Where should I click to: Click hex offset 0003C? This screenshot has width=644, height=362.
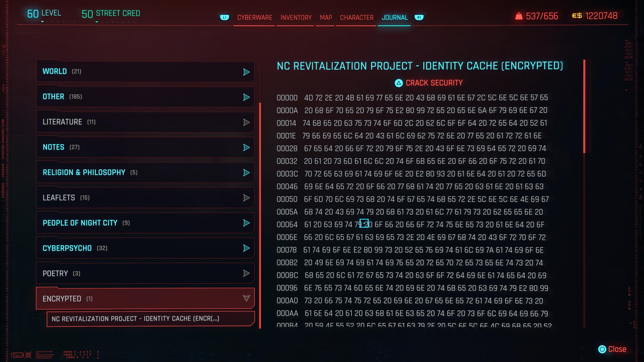287,174
